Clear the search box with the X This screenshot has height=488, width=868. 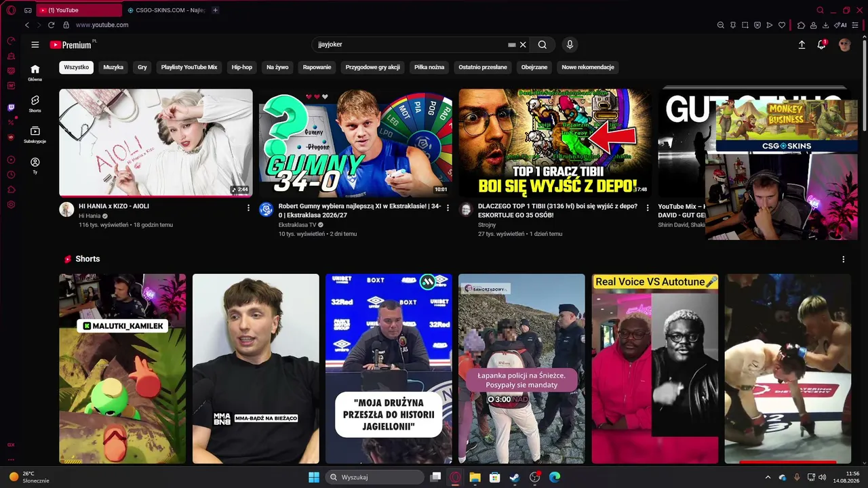coord(523,45)
